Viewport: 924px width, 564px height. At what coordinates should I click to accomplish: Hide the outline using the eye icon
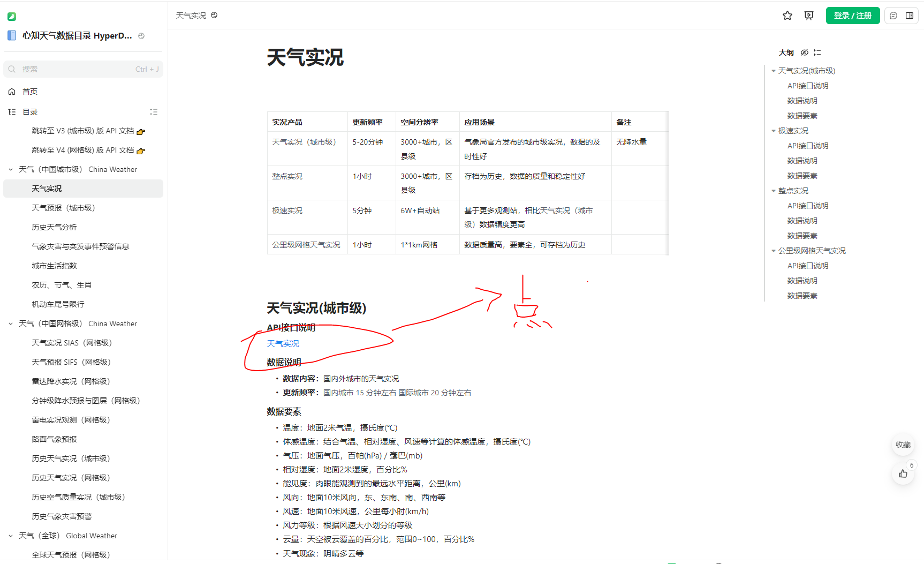(804, 52)
